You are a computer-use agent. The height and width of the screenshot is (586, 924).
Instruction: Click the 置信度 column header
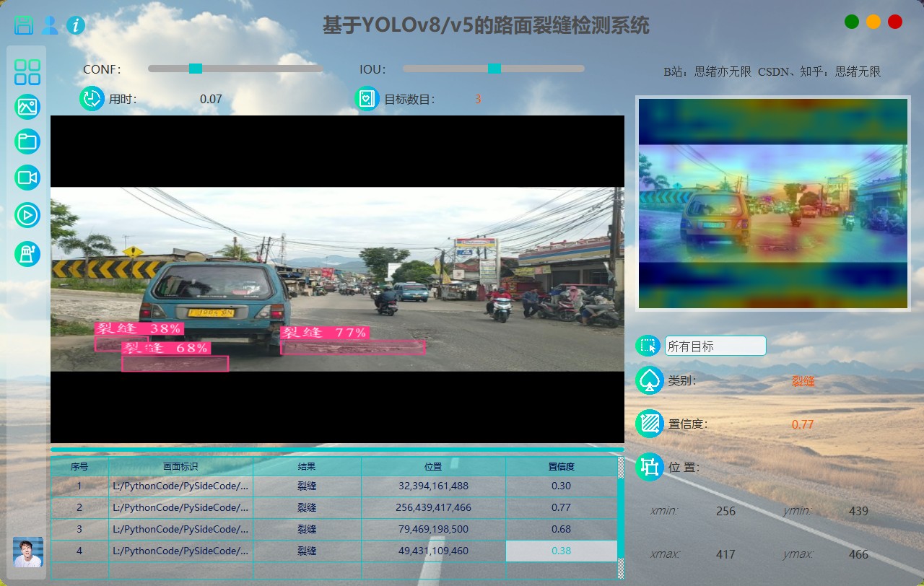click(x=561, y=467)
